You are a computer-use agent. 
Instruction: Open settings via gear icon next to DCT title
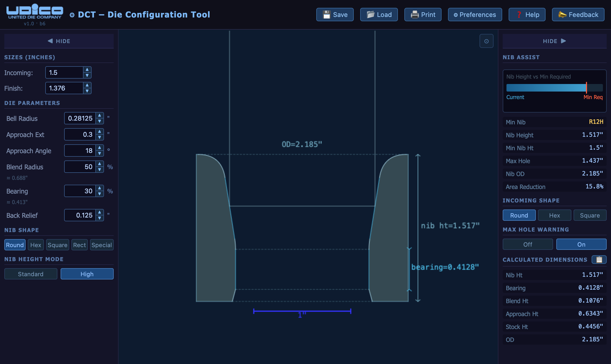(x=72, y=15)
